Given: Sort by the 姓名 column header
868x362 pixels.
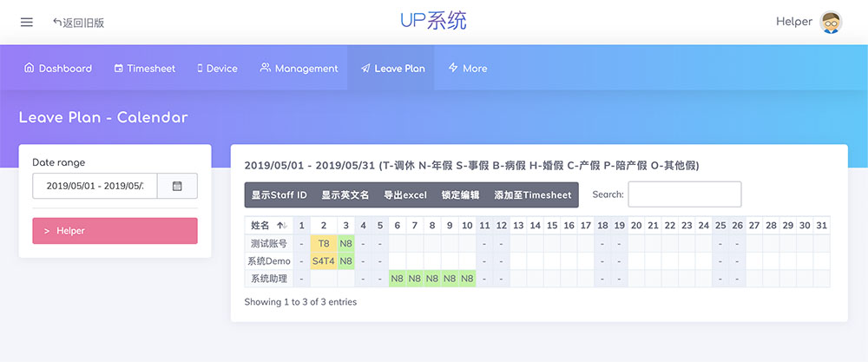Looking at the screenshot, I should point(267,225).
